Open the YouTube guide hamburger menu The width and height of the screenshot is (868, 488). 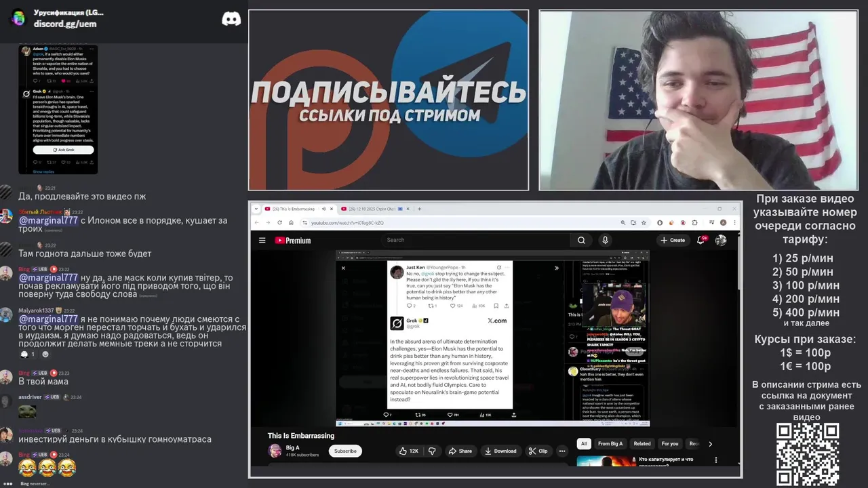point(262,240)
